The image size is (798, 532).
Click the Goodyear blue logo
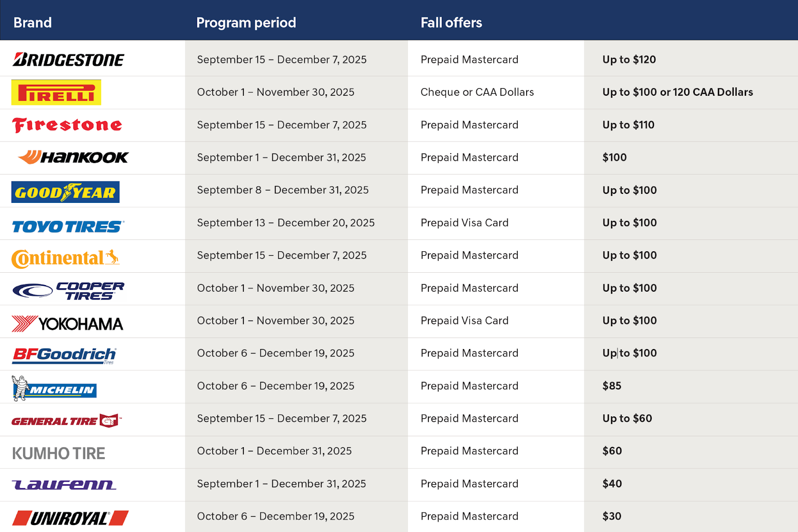(x=65, y=192)
